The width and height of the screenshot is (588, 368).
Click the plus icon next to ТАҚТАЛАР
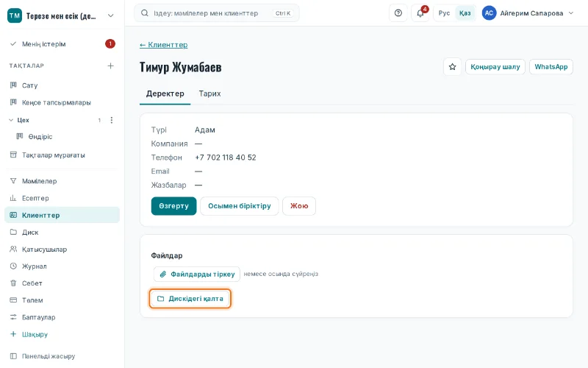point(111,66)
